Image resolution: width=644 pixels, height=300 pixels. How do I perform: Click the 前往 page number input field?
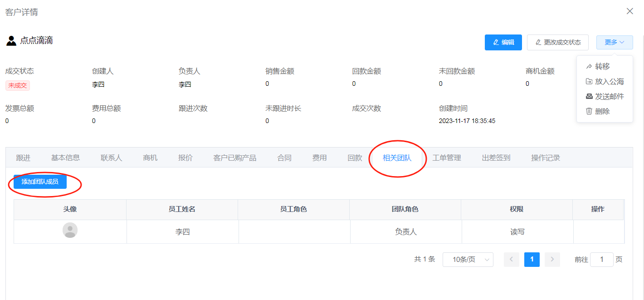click(x=601, y=260)
